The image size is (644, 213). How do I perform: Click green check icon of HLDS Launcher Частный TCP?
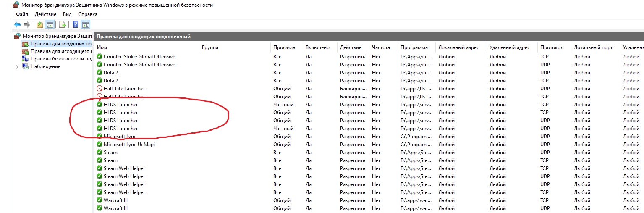pos(99,105)
